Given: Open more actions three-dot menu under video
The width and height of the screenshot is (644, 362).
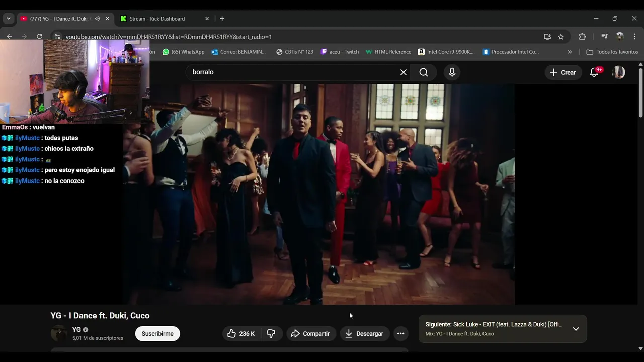Looking at the screenshot, I should 400,334.
